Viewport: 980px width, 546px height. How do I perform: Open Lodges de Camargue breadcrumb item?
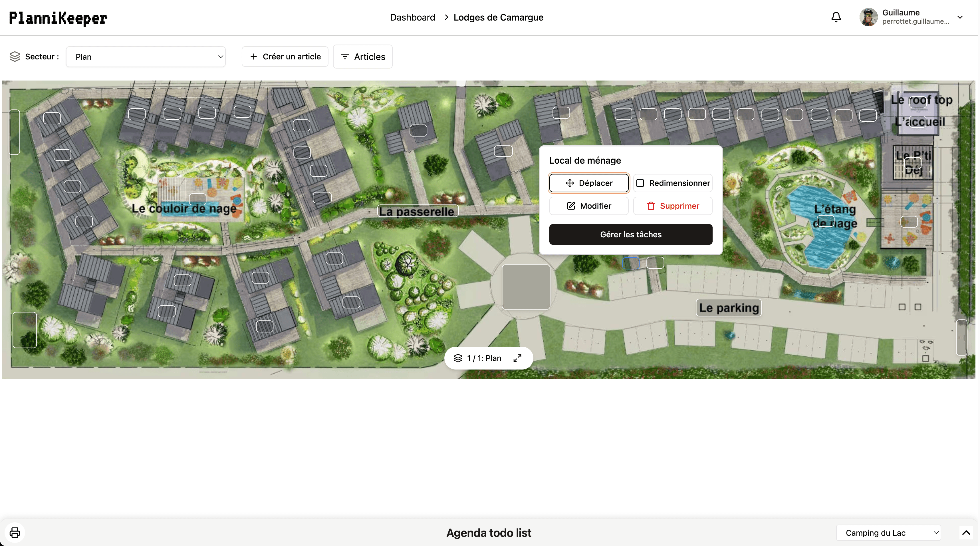[x=498, y=17]
